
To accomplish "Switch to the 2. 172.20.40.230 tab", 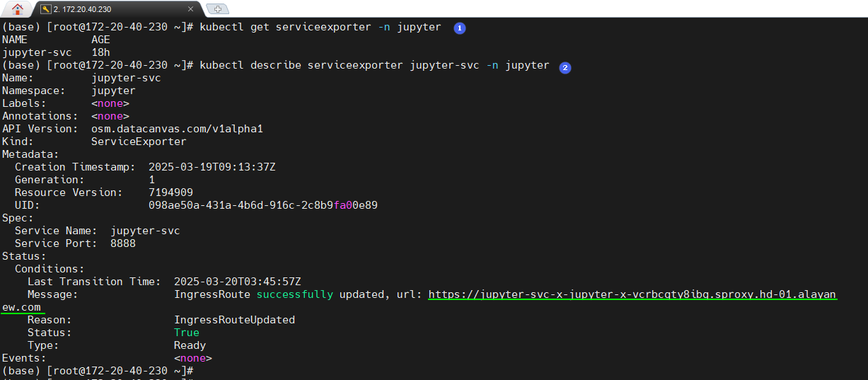I will coord(113,9).
